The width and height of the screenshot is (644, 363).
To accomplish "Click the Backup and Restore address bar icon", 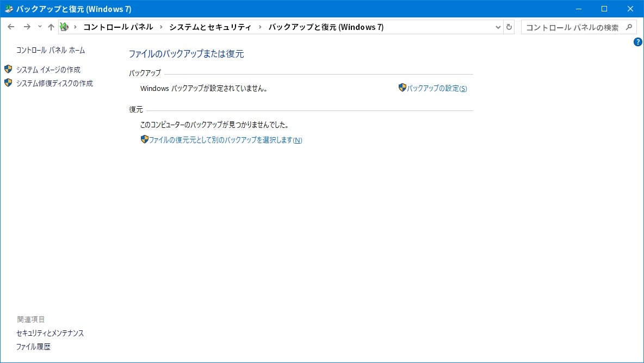I will coord(64,27).
